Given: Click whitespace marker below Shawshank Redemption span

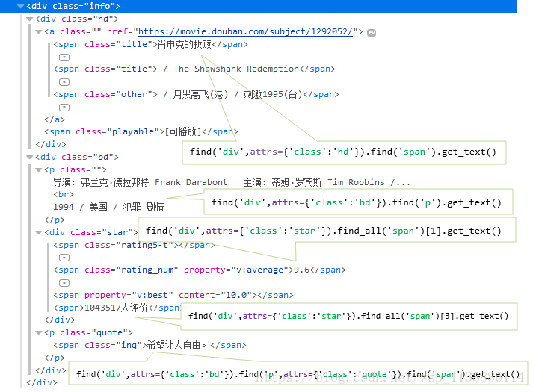Looking at the screenshot, I should point(64,82).
